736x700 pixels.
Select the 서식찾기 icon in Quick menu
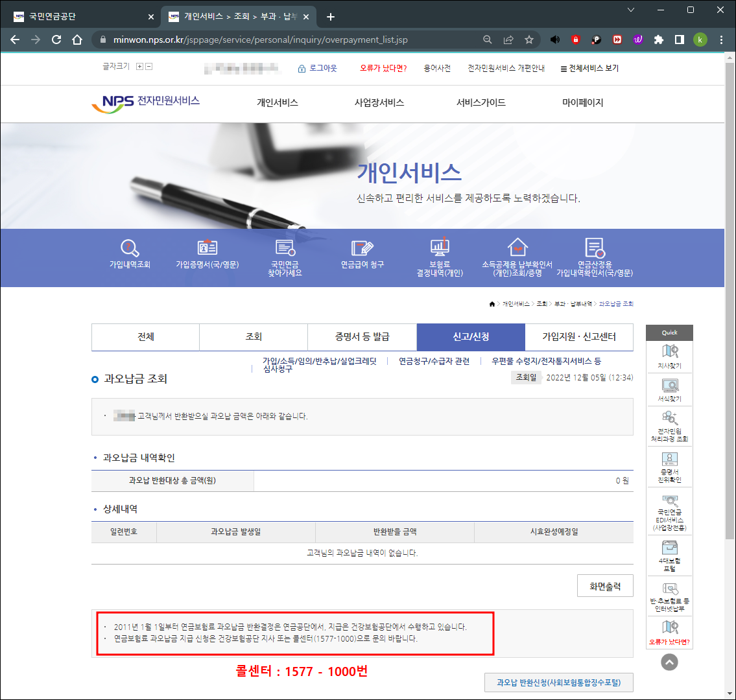669,388
